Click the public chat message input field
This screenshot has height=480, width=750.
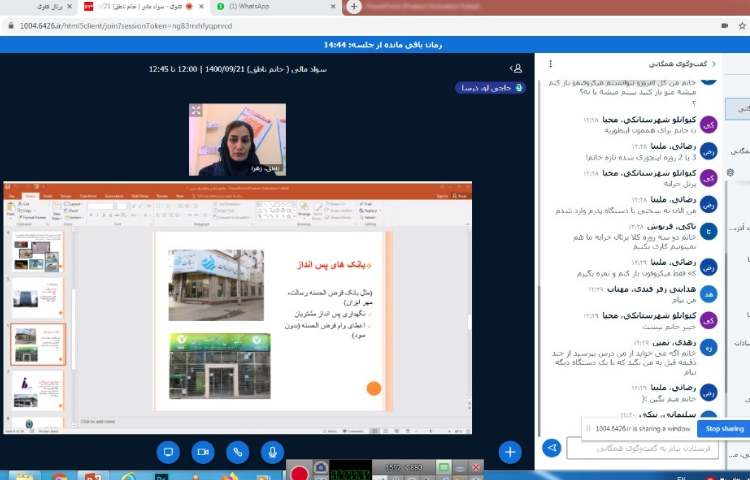click(642, 448)
